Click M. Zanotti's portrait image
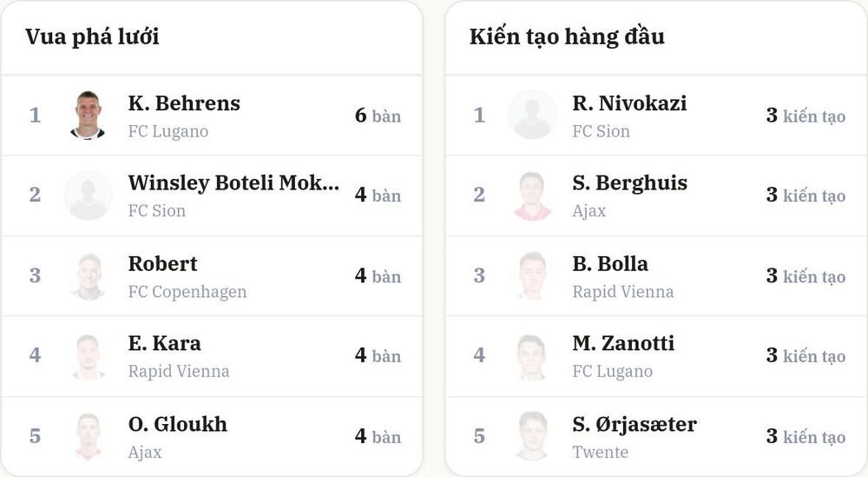 point(533,356)
